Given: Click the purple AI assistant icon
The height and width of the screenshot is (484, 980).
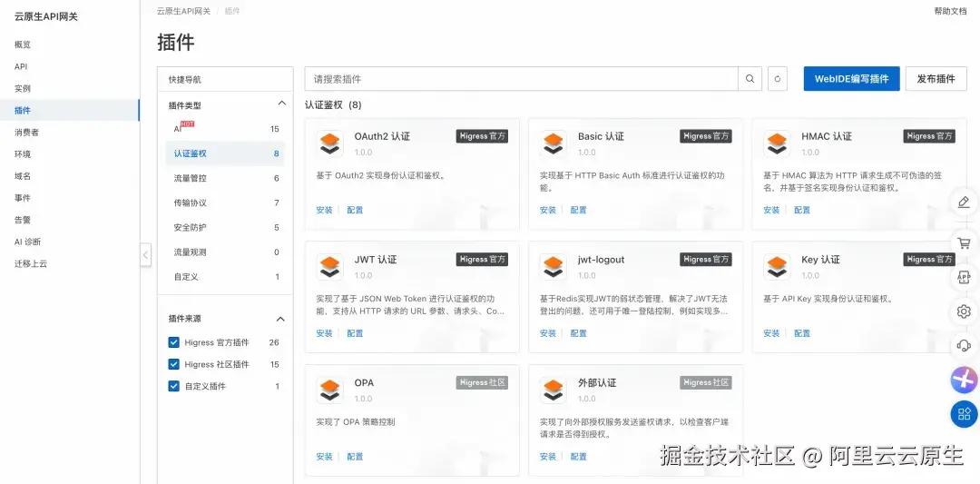Looking at the screenshot, I should pyautogui.click(x=964, y=380).
